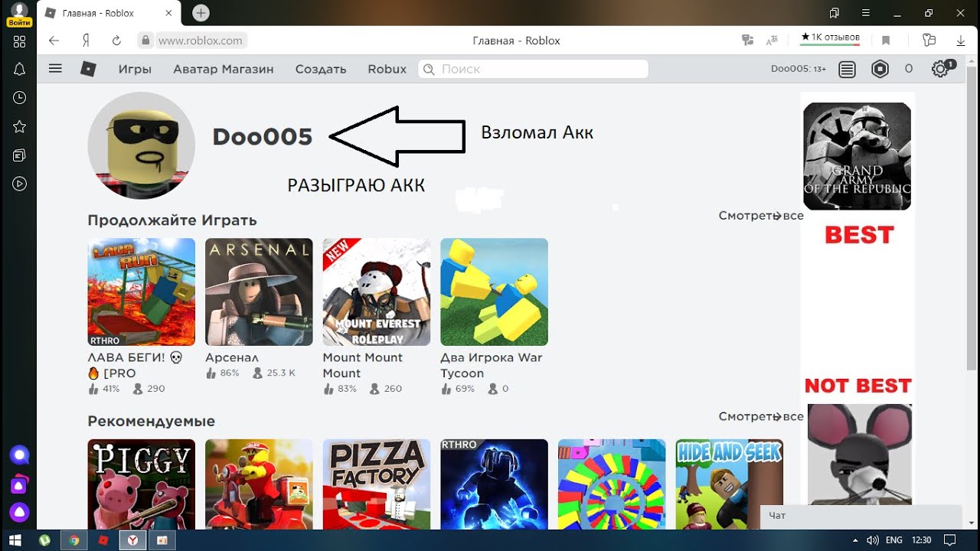Image resolution: width=980 pixels, height=551 pixels.
Task: Click the Roblox logo home icon
Action: [89, 69]
